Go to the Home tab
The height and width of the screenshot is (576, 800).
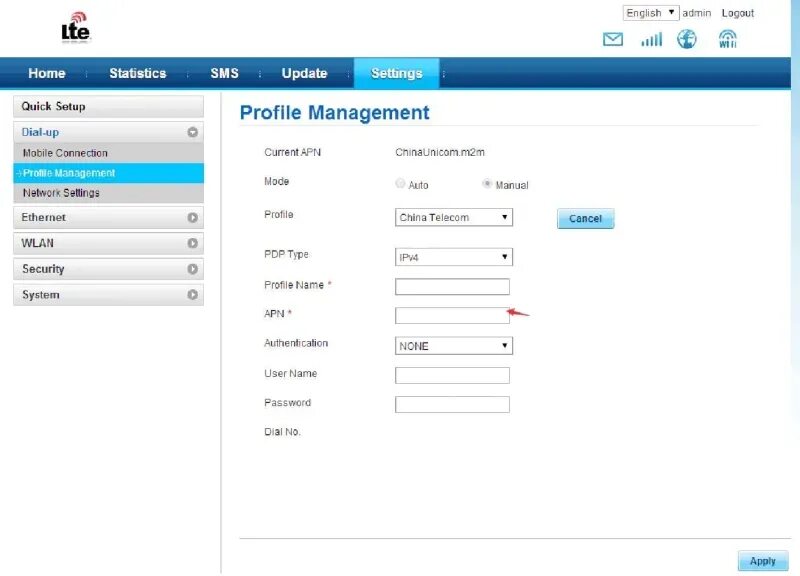pyautogui.click(x=47, y=73)
